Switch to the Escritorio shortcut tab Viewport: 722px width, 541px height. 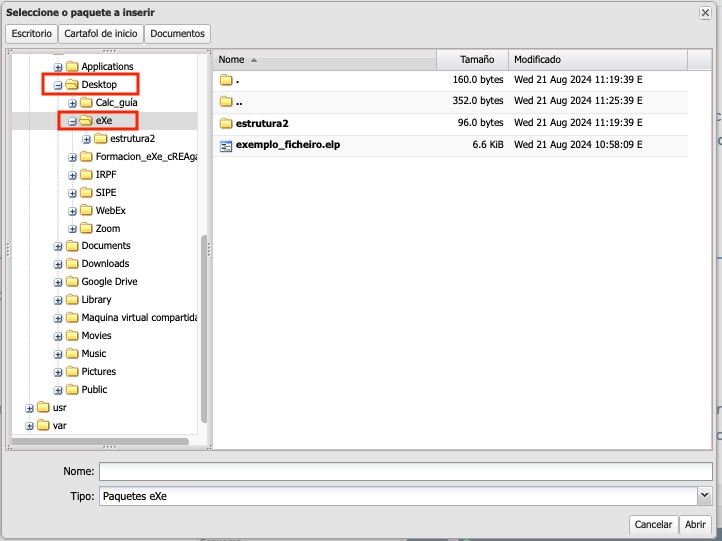click(x=32, y=33)
